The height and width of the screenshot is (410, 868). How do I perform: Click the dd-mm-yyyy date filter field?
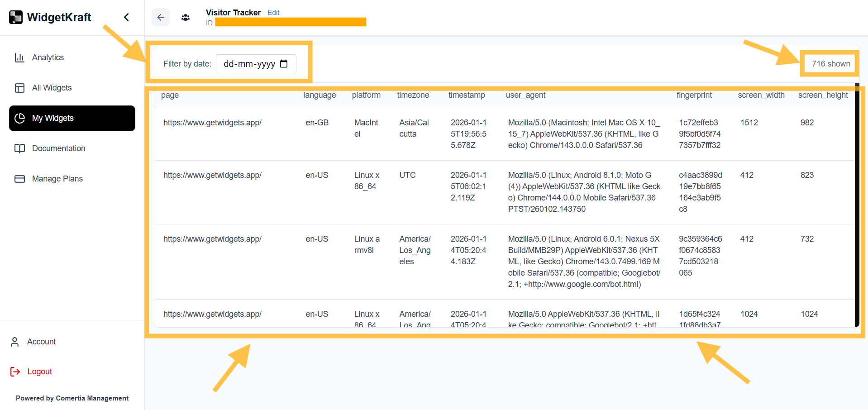coord(249,64)
